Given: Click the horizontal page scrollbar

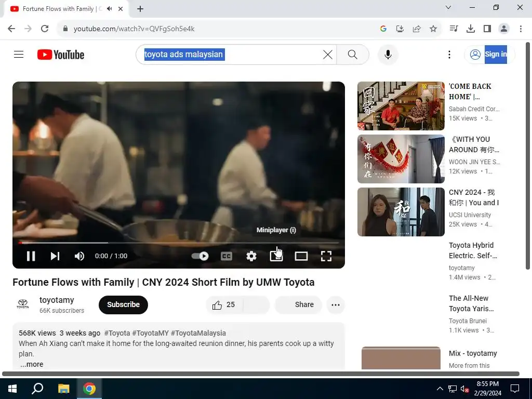Looking at the screenshot, I should click(x=261, y=374).
